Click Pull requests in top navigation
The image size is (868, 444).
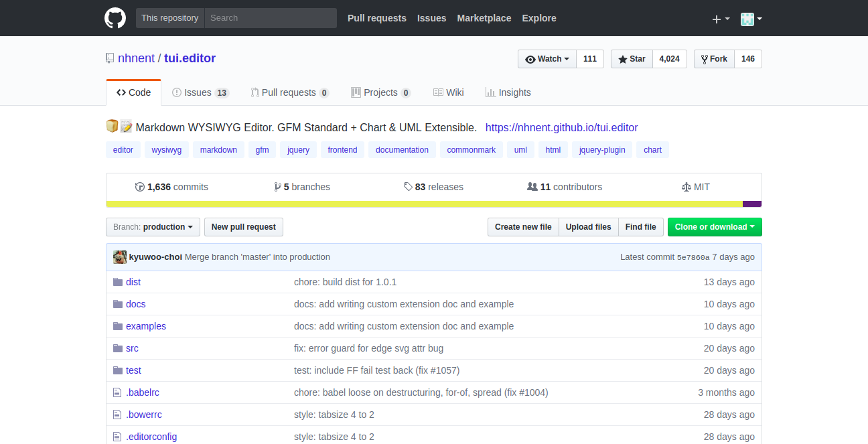(377, 18)
